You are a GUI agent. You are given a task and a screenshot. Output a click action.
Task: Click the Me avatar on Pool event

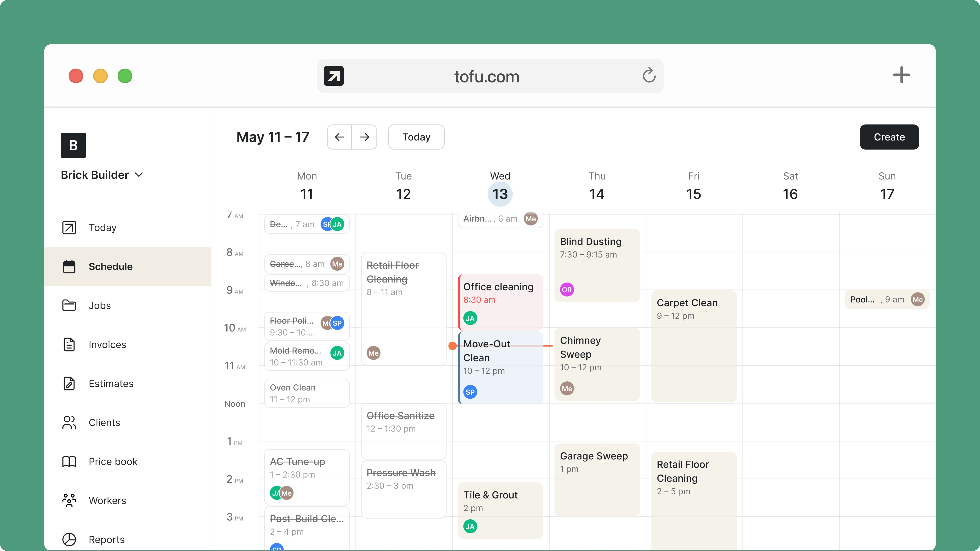coord(918,300)
